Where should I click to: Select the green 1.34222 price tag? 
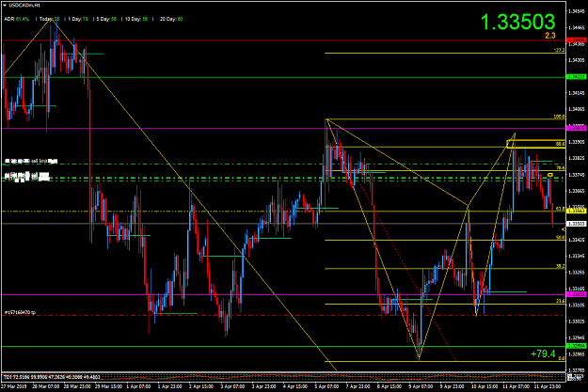577,77
